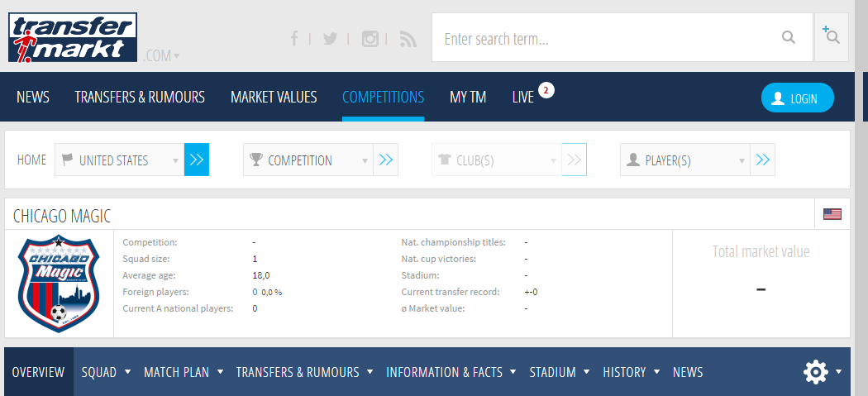Image resolution: width=868 pixels, height=396 pixels.
Task: Open Live in main navigation
Action: pyautogui.click(x=523, y=97)
